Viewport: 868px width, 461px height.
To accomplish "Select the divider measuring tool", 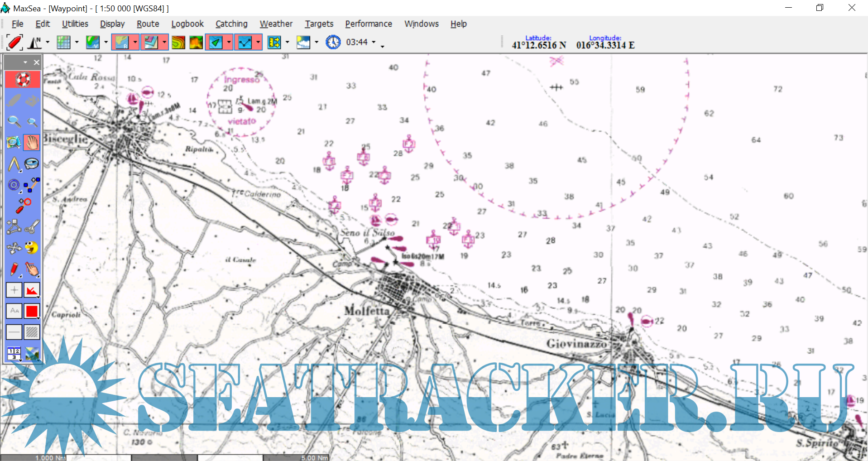I will pyautogui.click(x=14, y=164).
